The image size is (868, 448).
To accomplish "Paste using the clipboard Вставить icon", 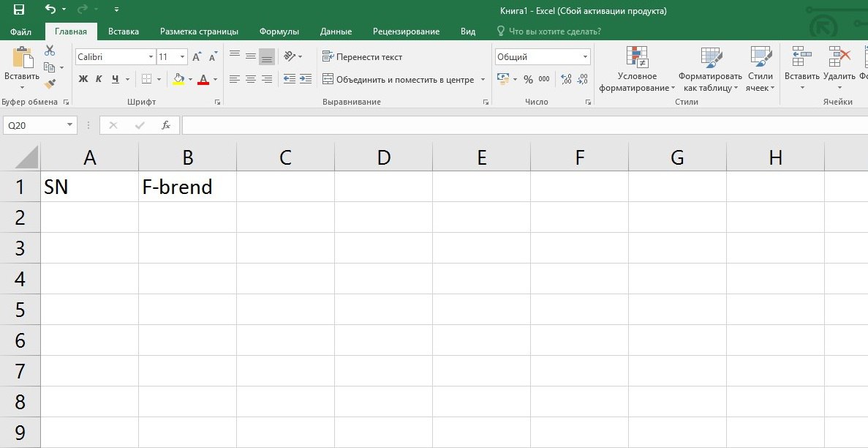I will tap(22, 57).
